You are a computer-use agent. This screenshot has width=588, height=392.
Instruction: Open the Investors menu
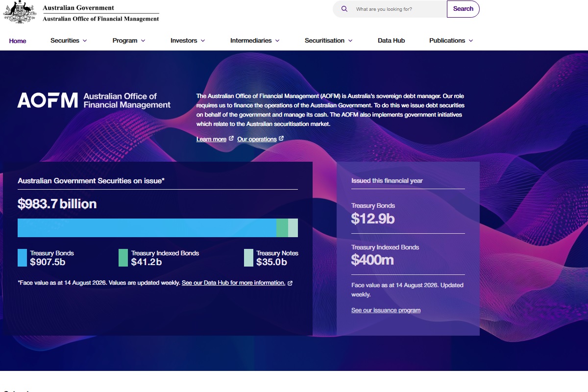tap(184, 41)
